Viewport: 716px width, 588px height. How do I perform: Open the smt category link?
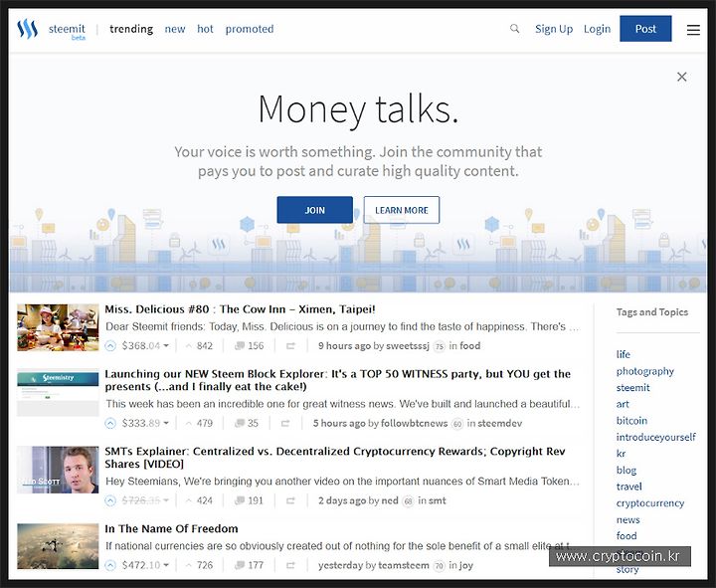point(437,500)
